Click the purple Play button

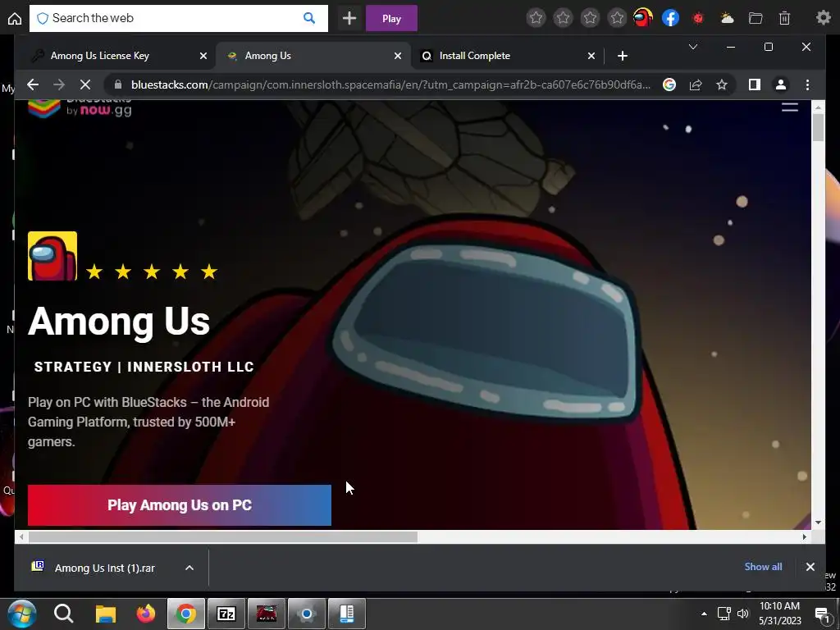tap(391, 19)
